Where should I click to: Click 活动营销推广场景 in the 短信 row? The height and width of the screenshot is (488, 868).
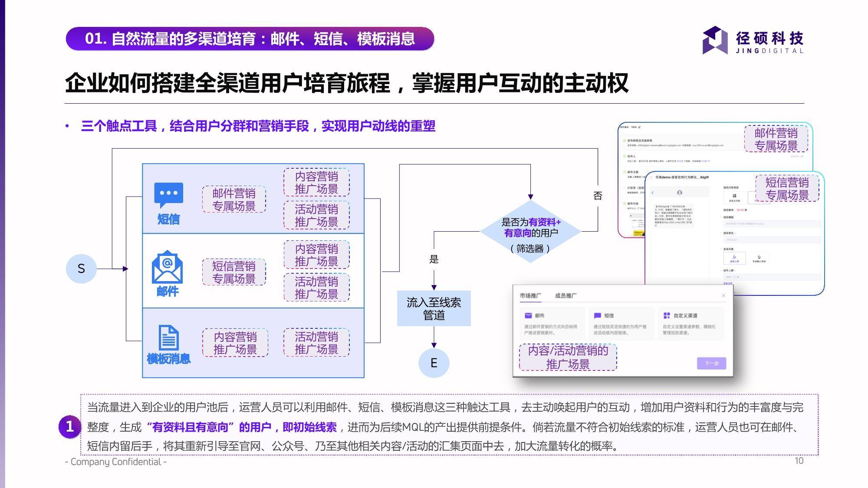point(316,216)
